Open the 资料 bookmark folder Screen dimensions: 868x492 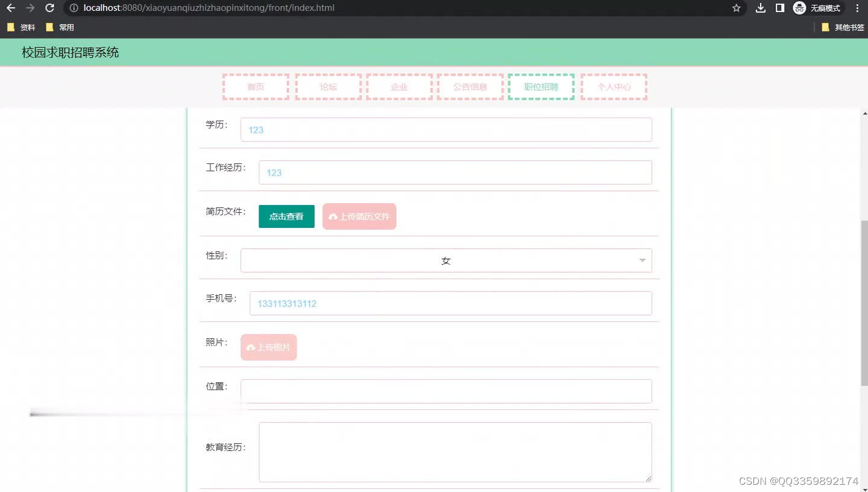21,27
